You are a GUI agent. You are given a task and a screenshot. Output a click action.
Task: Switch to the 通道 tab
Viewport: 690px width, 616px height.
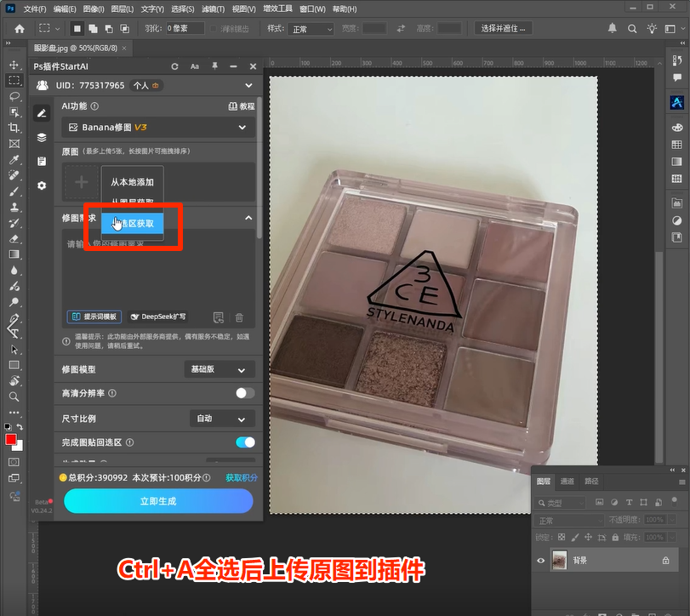click(567, 481)
